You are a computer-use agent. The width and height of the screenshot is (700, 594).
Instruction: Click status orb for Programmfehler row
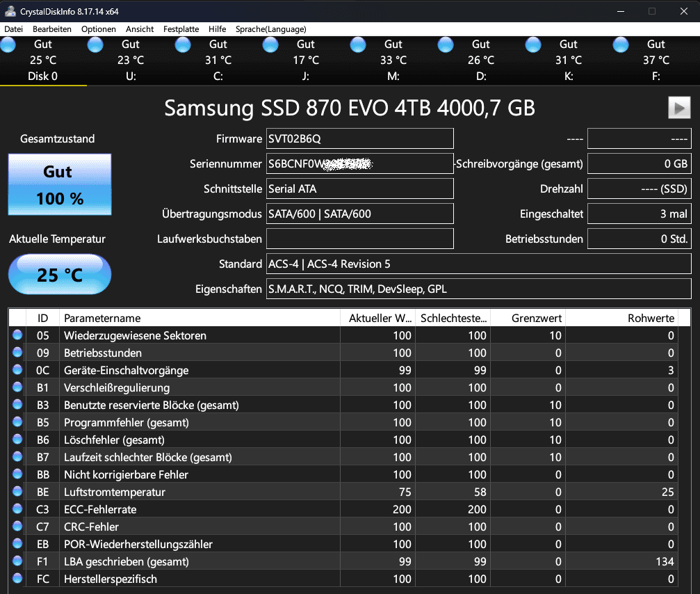[x=17, y=422]
